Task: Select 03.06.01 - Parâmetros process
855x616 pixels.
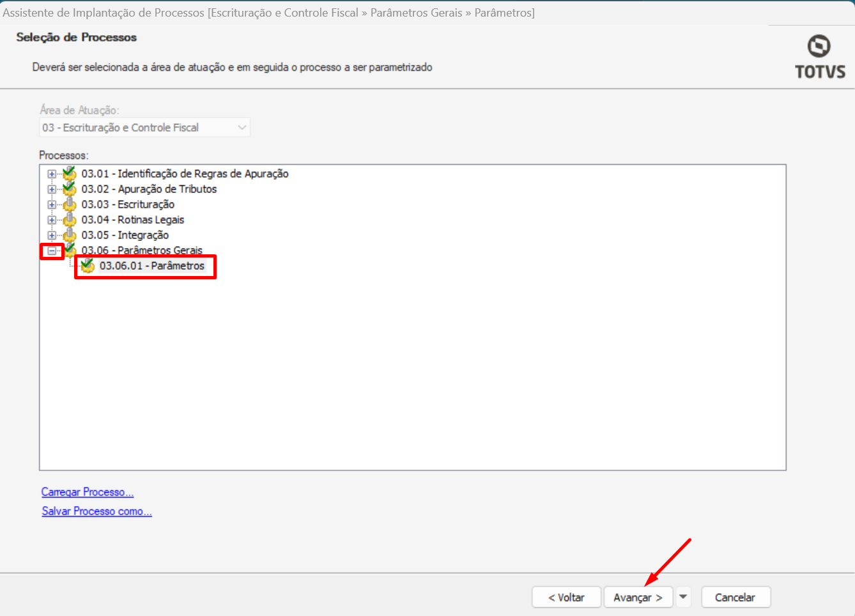Action: [152, 266]
